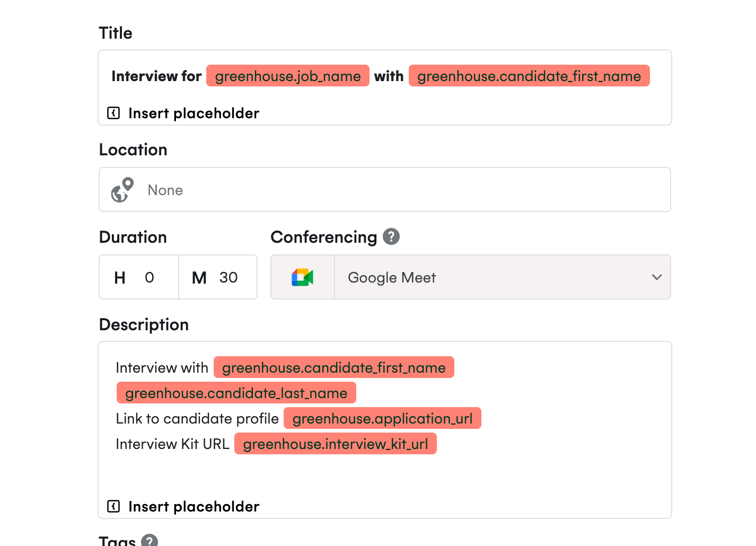The height and width of the screenshot is (546, 756).
Task: Edit the duration hours field
Action: tap(139, 277)
